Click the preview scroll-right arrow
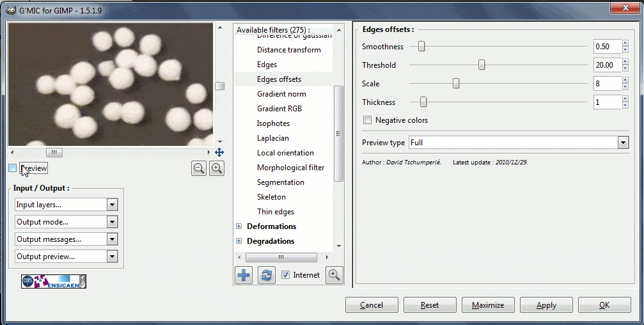Image resolution: width=644 pixels, height=325 pixels. 209,152
